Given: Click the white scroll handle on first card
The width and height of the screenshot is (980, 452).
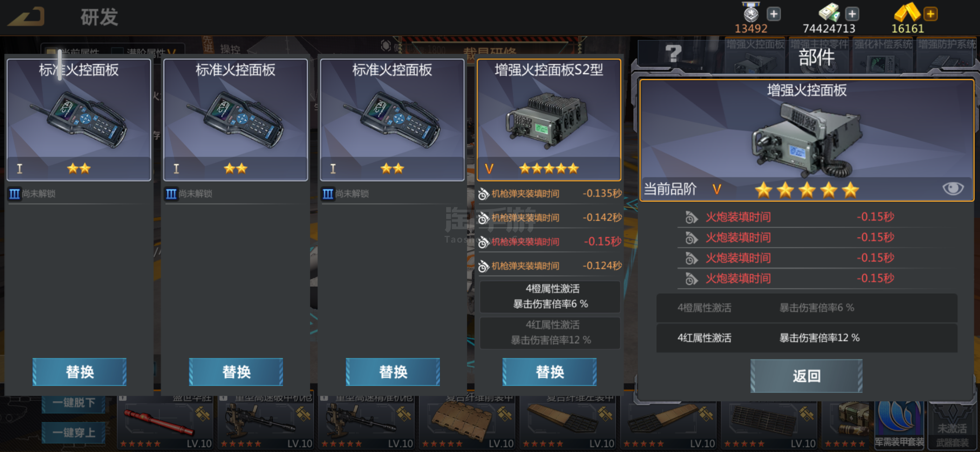Looking at the screenshot, I should point(60,65).
